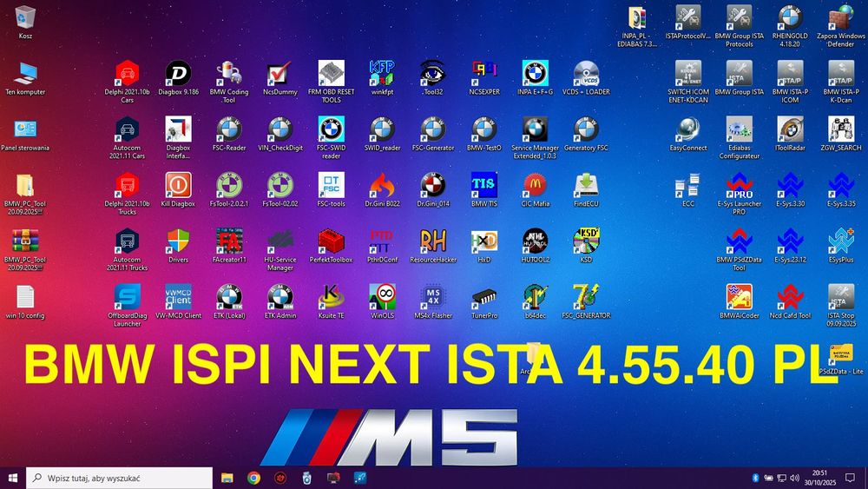Image resolution: width=868 pixels, height=489 pixels.
Task: Launch E-Sys 3.30 shortcut
Action: 790,185
